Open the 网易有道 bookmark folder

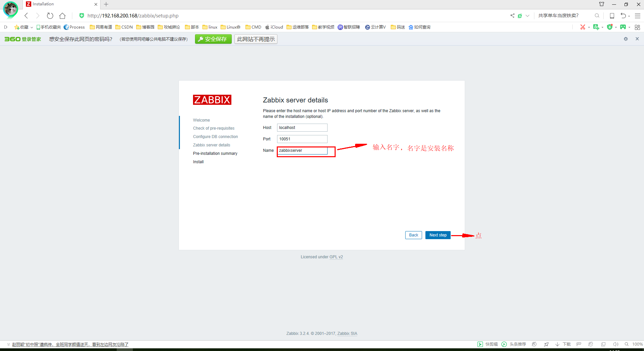(101, 27)
